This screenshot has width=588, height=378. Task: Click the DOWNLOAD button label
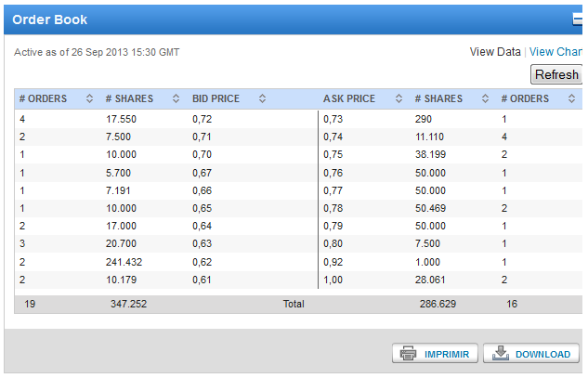pos(542,355)
